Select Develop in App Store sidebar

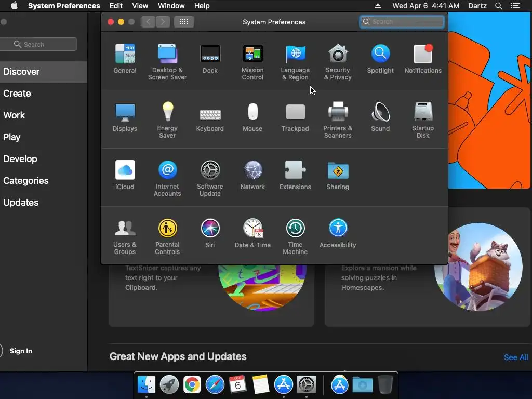pos(44,159)
